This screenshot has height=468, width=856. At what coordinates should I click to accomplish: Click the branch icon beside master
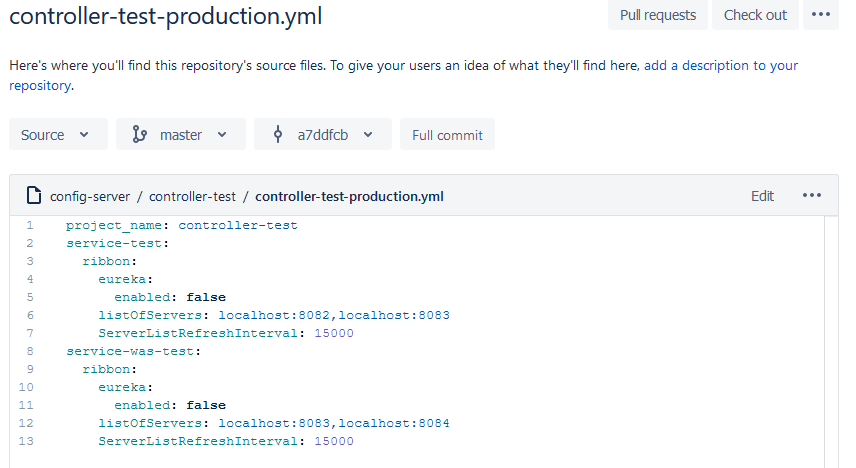[139, 134]
